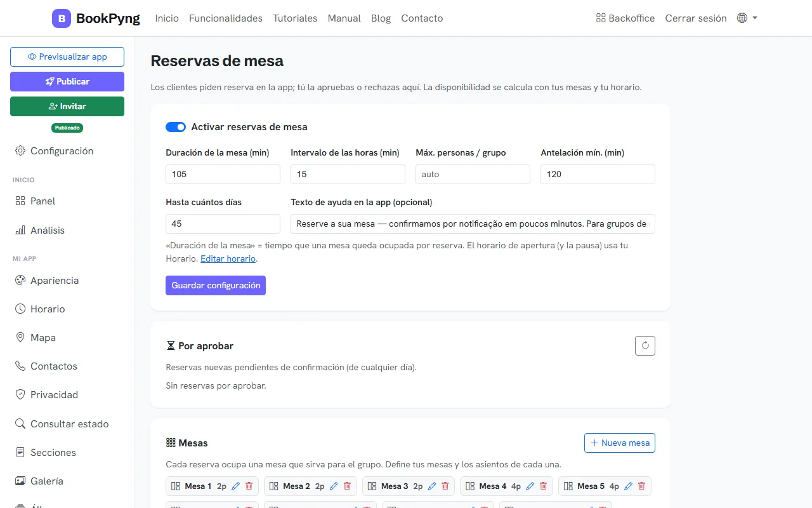812x508 pixels.
Task: Click the Reservas de mesa page heading
Action: (x=217, y=61)
